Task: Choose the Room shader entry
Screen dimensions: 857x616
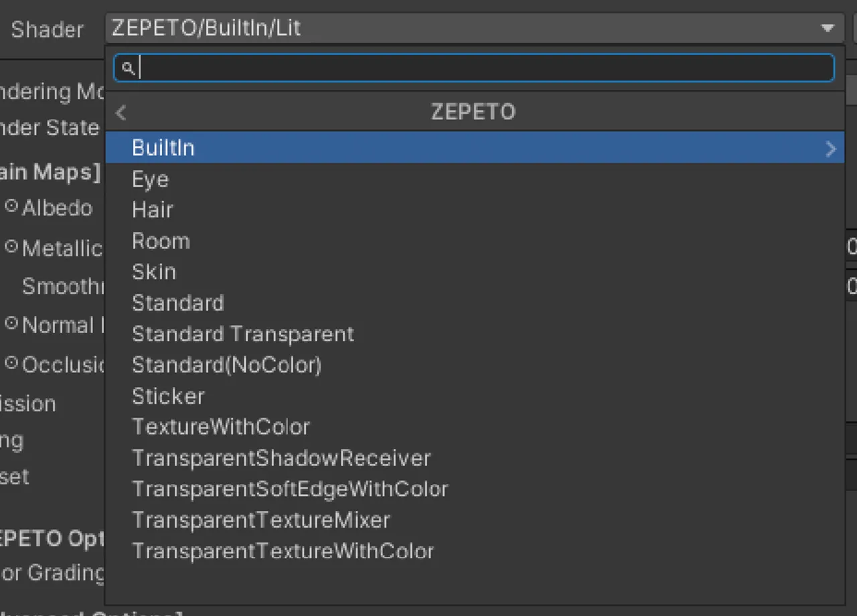Action: tap(161, 240)
